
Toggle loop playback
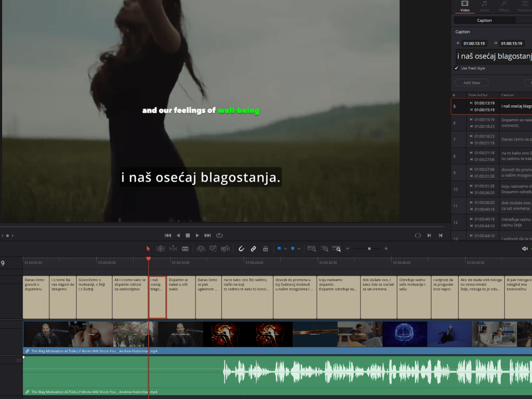(220, 236)
